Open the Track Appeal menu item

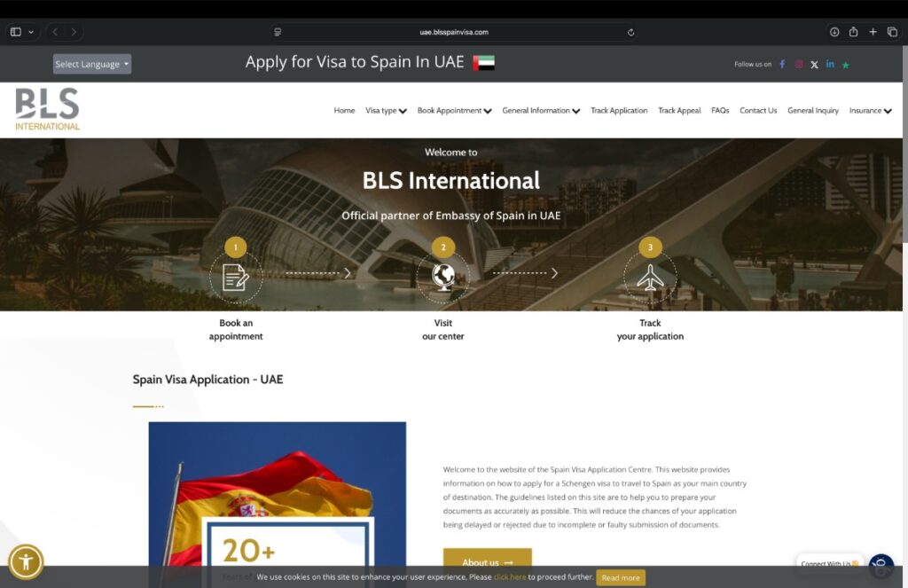tap(679, 110)
